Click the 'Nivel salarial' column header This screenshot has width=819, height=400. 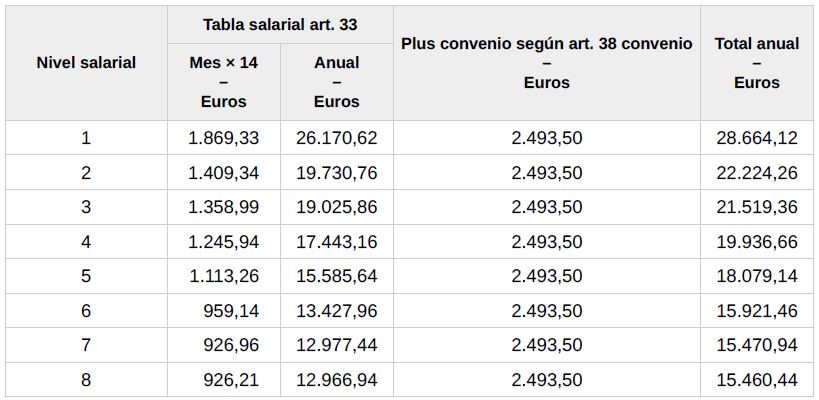86,63
